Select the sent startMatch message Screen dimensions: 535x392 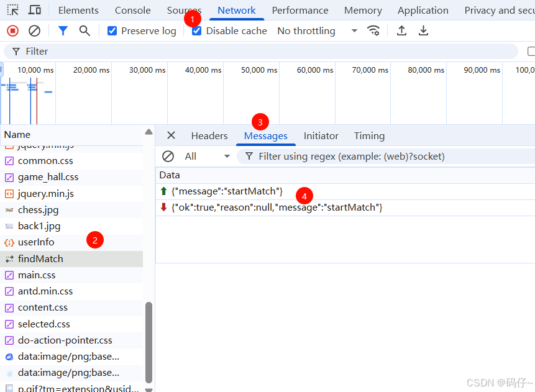345,191
